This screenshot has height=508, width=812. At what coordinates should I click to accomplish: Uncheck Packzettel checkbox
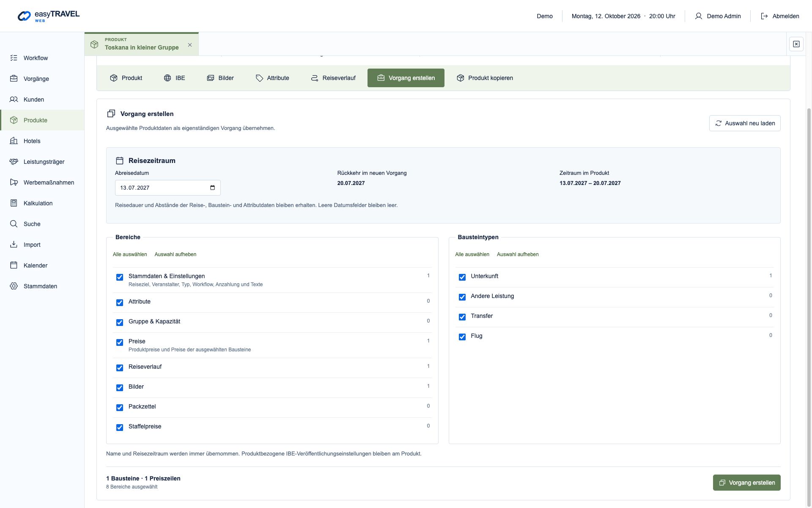[x=120, y=408]
